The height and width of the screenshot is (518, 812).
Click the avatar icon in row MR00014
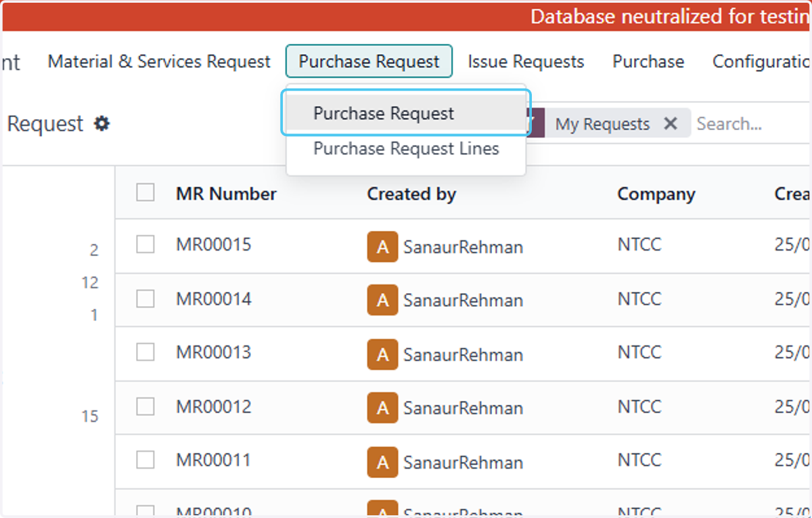coord(382,300)
